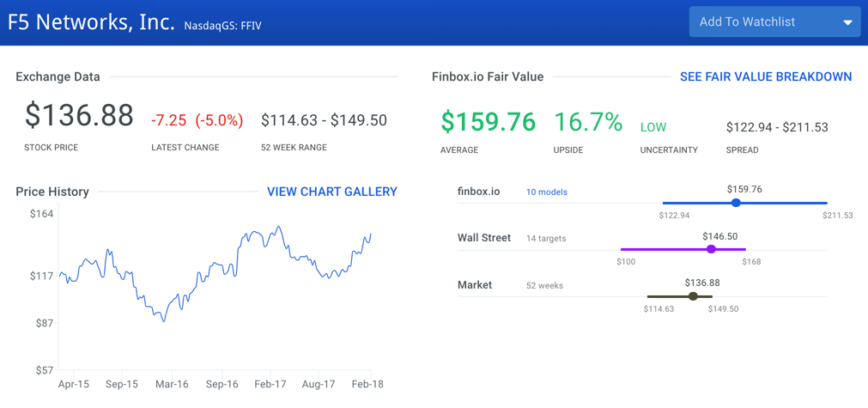This screenshot has height=408, width=868.
Task: Click the Mar-16 x-axis label
Action: (x=173, y=384)
